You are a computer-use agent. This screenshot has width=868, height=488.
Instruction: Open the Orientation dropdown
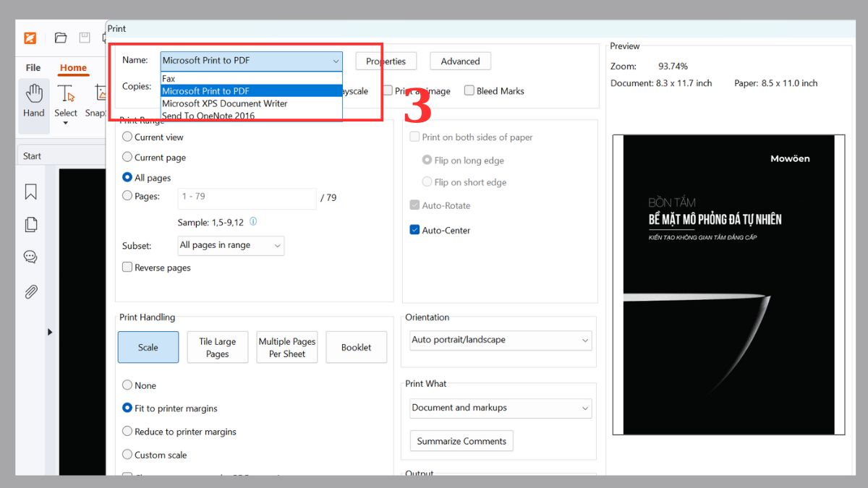500,340
